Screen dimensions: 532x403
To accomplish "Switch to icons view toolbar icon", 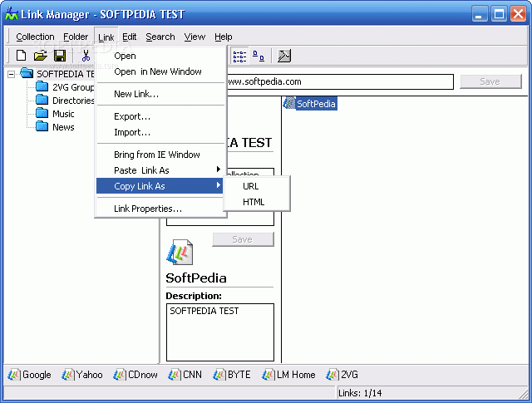I will coord(259,56).
